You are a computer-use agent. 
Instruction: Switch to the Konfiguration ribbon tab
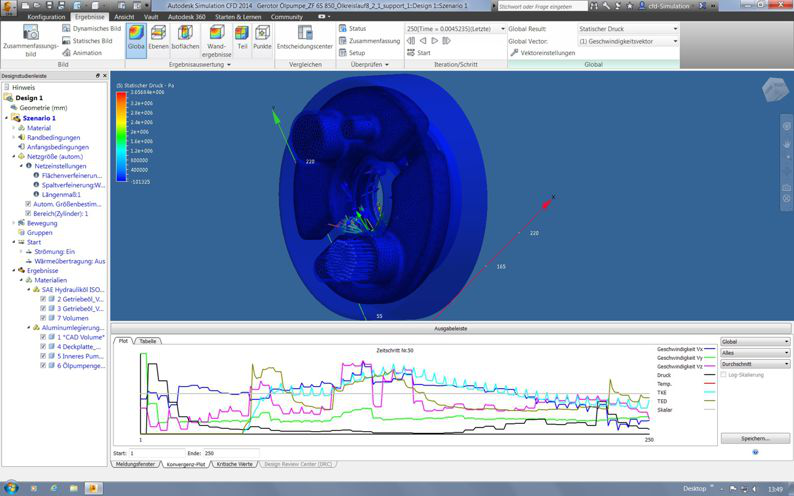pyautogui.click(x=47, y=17)
